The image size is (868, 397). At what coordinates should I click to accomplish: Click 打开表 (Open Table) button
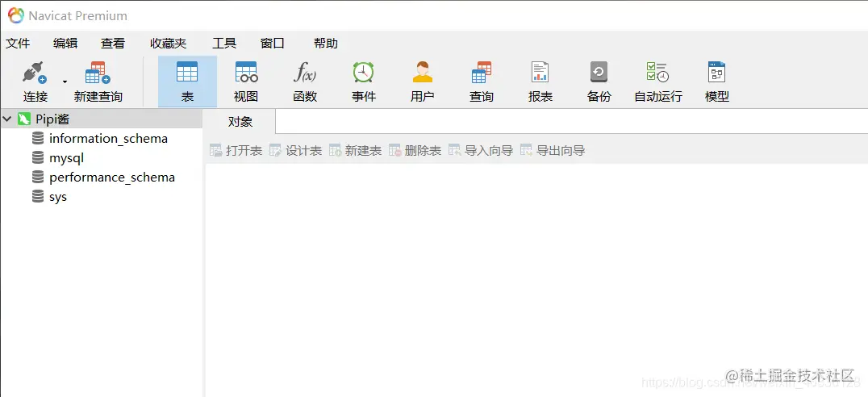click(x=236, y=151)
